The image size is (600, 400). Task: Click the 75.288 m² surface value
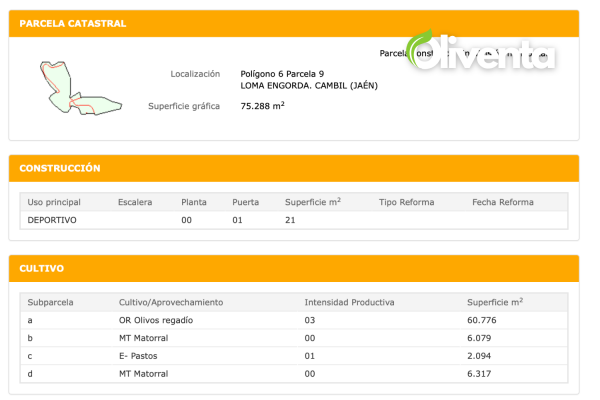[x=262, y=106]
